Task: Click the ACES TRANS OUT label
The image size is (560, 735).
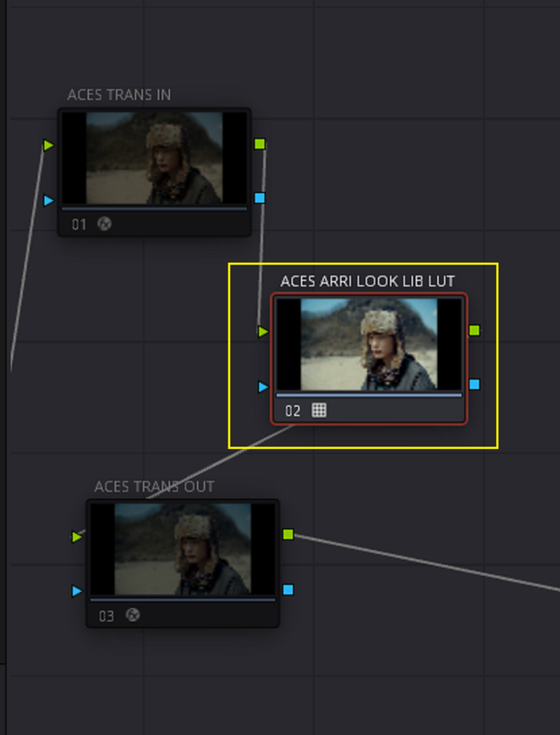Action: 154,487
